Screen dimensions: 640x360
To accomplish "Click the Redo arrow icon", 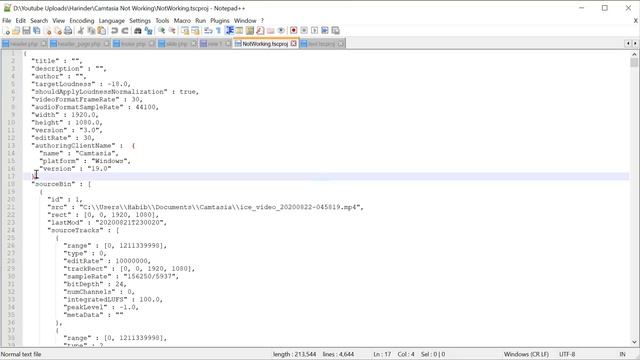I will 125,31.
